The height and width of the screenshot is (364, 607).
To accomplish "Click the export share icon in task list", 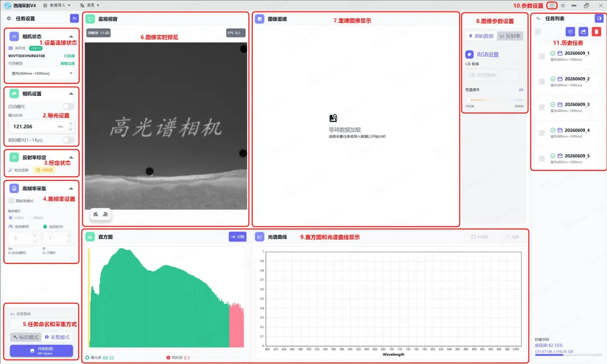I will coord(583,32).
